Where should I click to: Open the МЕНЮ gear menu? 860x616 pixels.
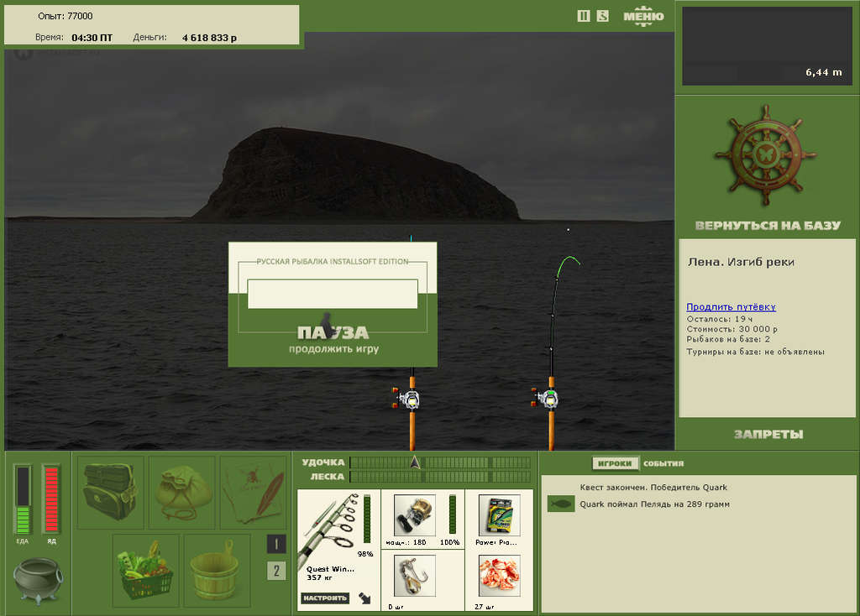643,17
